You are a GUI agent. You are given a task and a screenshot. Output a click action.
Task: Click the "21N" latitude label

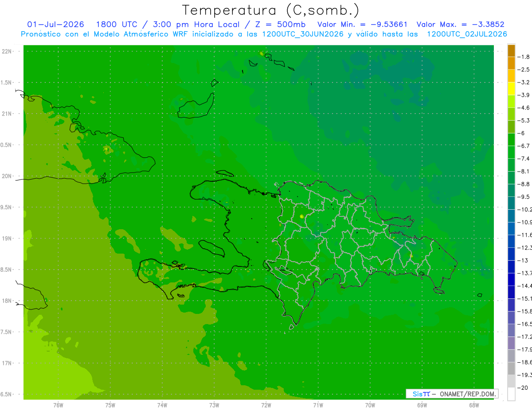point(7,114)
